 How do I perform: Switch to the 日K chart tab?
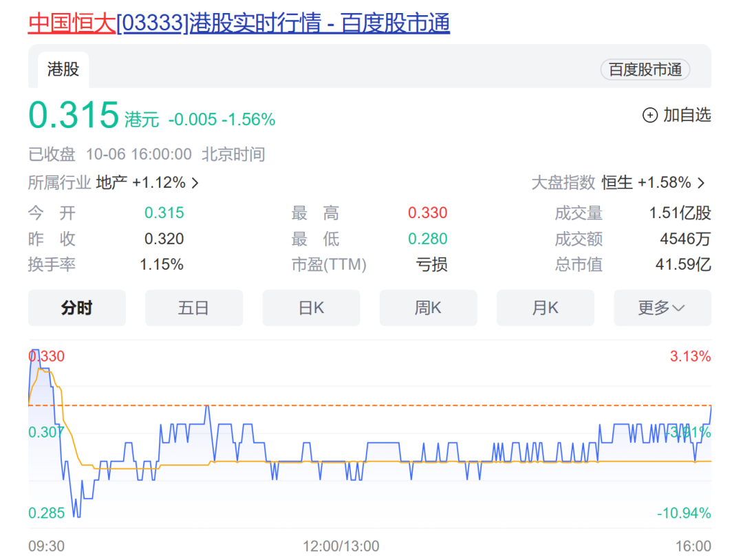(312, 308)
